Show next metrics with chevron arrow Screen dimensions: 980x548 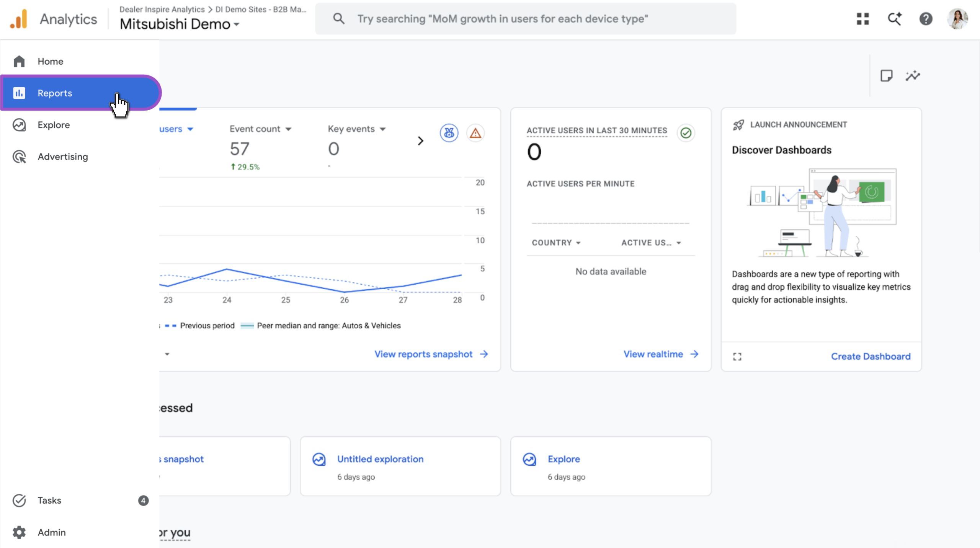(x=420, y=141)
